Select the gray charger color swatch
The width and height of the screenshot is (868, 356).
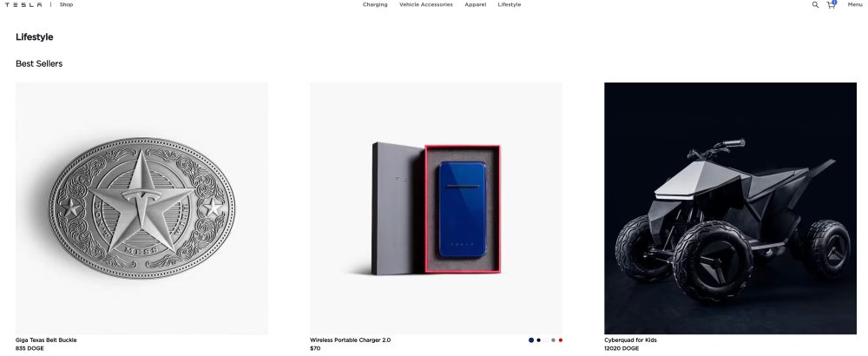(x=553, y=340)
